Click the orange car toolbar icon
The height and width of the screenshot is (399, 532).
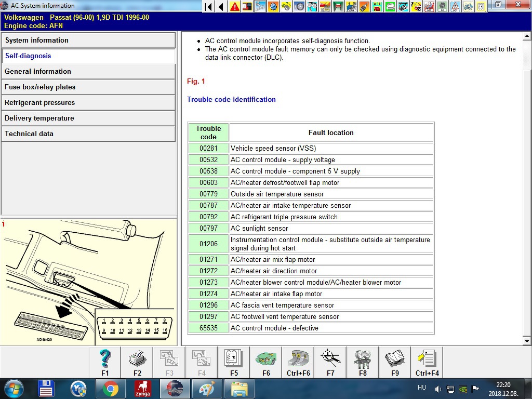click(x=325, y=6)
